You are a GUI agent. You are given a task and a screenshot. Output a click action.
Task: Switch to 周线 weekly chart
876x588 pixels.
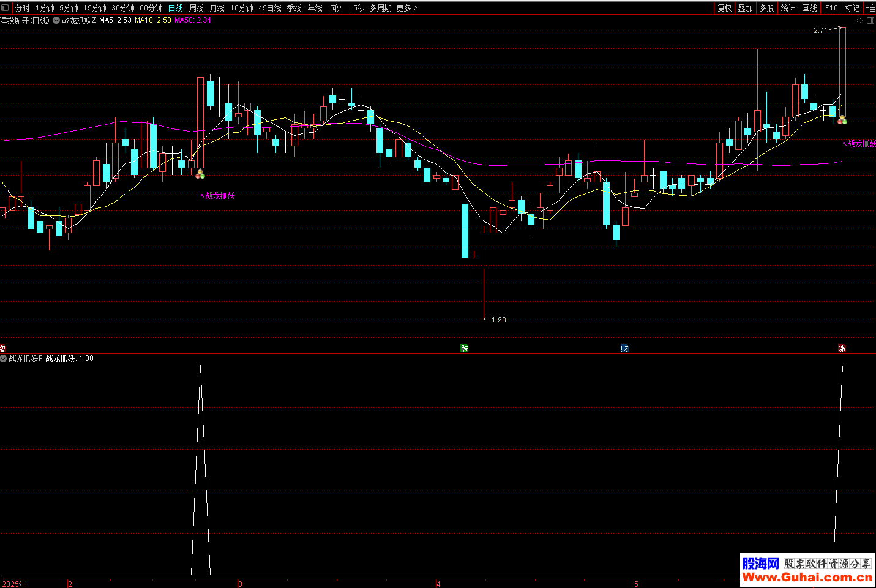tap(197, 8)
